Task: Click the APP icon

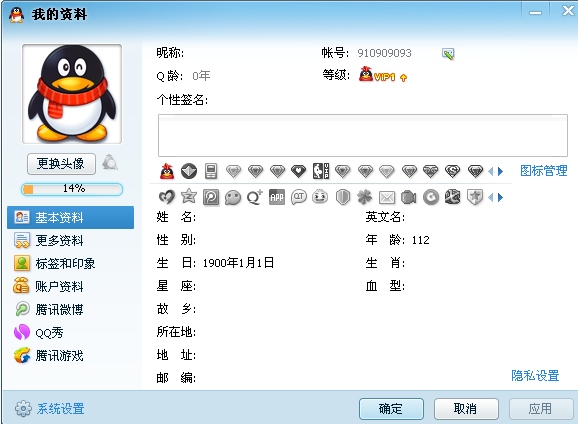Action: [x=277, y=197]
